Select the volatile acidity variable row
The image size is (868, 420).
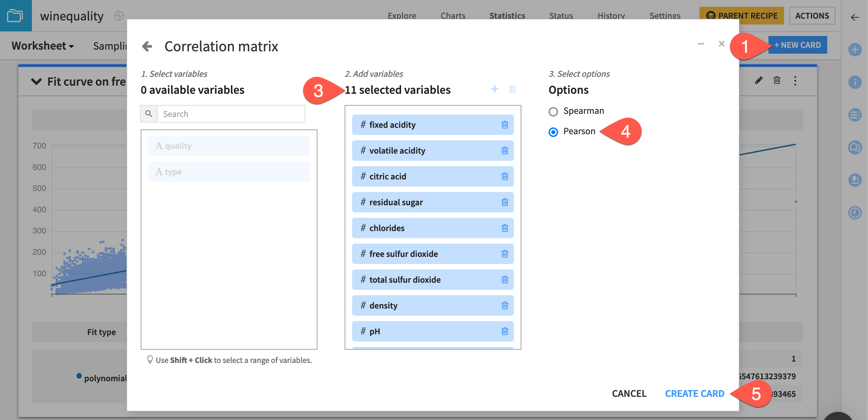[x=433, y=151]
